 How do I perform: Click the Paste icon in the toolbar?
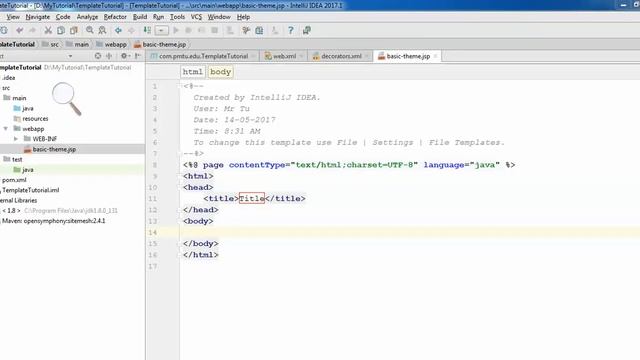coord(74,31)
